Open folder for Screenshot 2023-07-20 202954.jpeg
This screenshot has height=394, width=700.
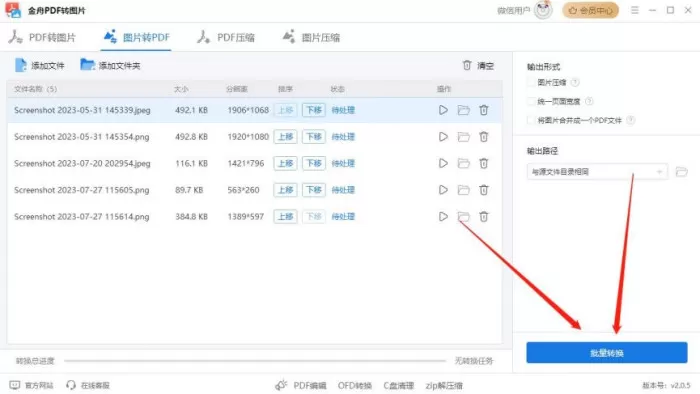click(463, 163)
